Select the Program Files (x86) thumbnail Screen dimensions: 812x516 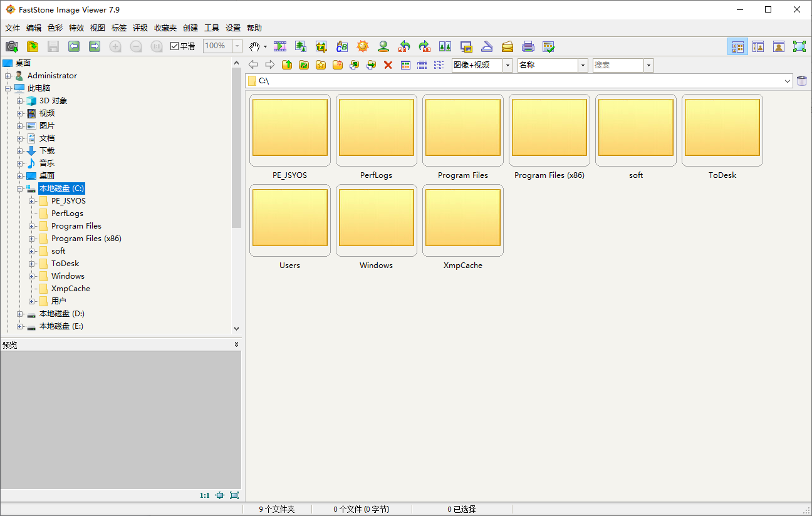coord(549,130)
